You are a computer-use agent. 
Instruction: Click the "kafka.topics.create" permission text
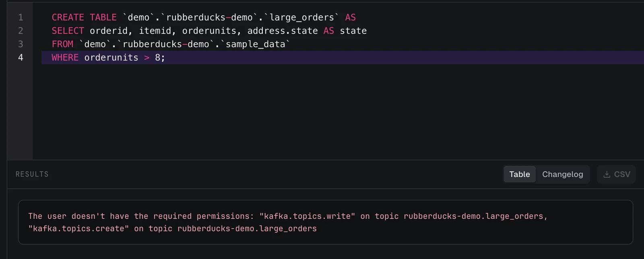(79, 229)
